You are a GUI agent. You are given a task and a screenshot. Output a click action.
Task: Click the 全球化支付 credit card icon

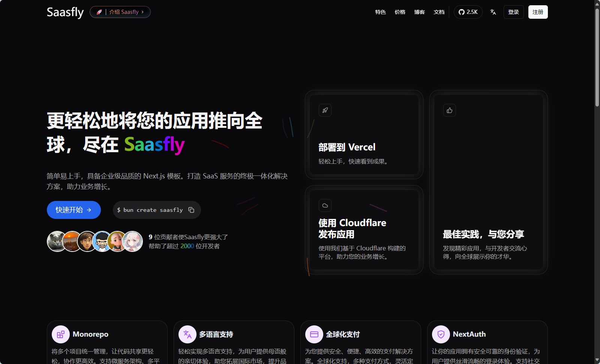point(314,334)
